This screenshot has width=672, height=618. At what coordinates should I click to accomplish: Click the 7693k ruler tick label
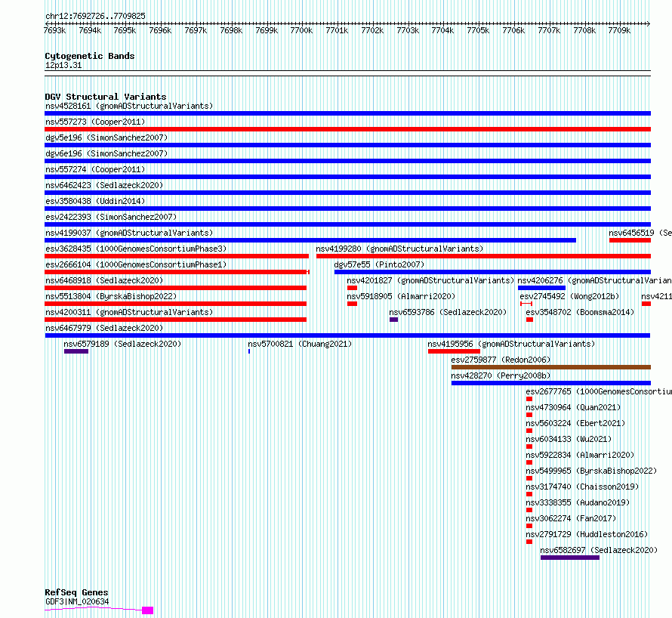tap(55, 30)
